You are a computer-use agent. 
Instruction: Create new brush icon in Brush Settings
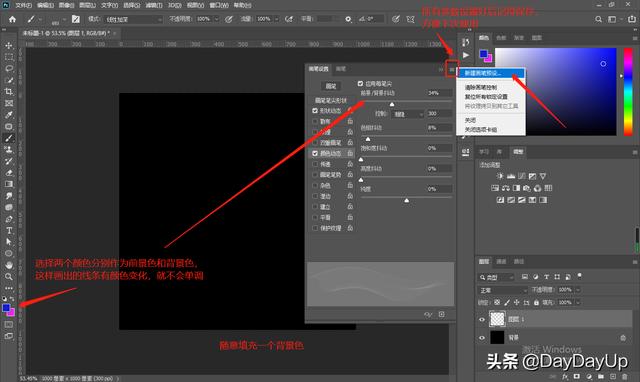point(442,314)
